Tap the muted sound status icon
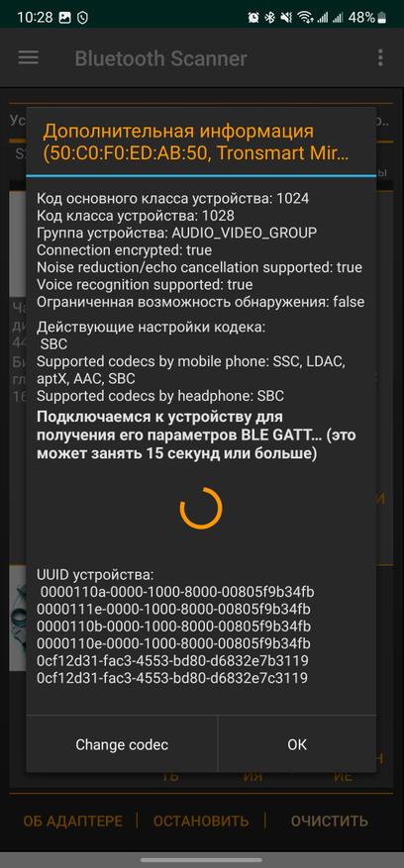The image size is (404, 868). click(x=286, y=18)
